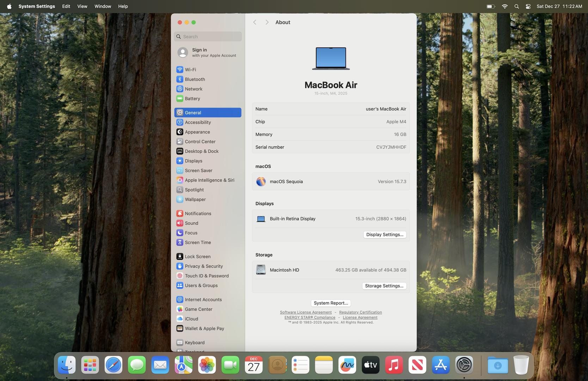Launch Safari from the Dock
This screenshot has height=381, width=588.
coord(113,365)
